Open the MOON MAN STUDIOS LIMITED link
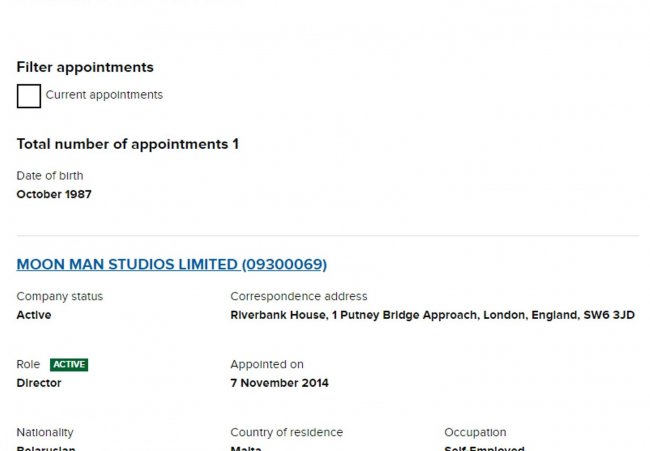Viewport: 650px width, 451px height. [x=171, y=265]
